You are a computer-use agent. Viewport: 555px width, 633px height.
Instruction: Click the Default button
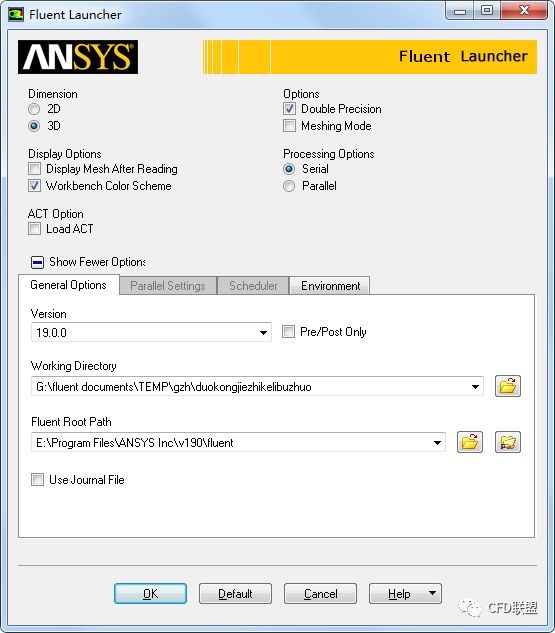[235, 593]
